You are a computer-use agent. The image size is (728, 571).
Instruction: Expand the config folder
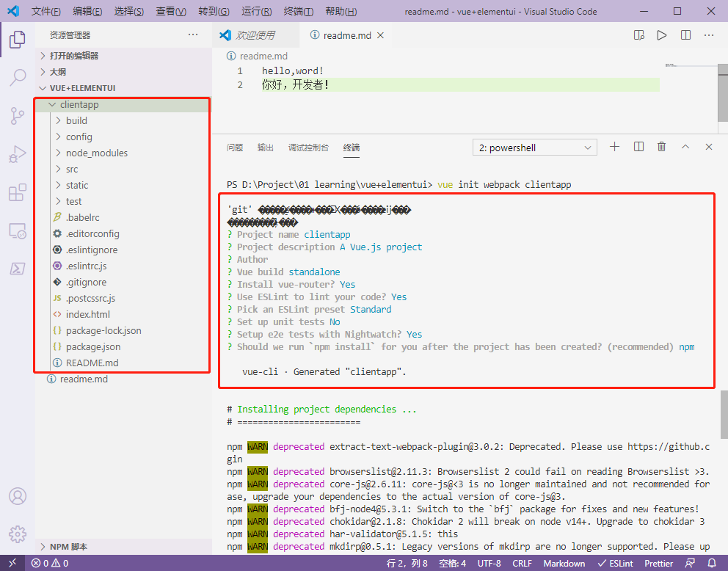coord(124,137)
